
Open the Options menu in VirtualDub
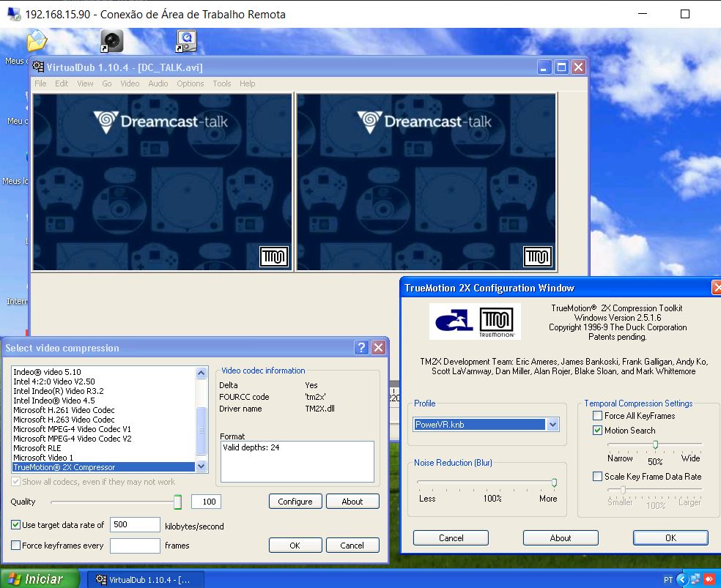click(191, 83)
